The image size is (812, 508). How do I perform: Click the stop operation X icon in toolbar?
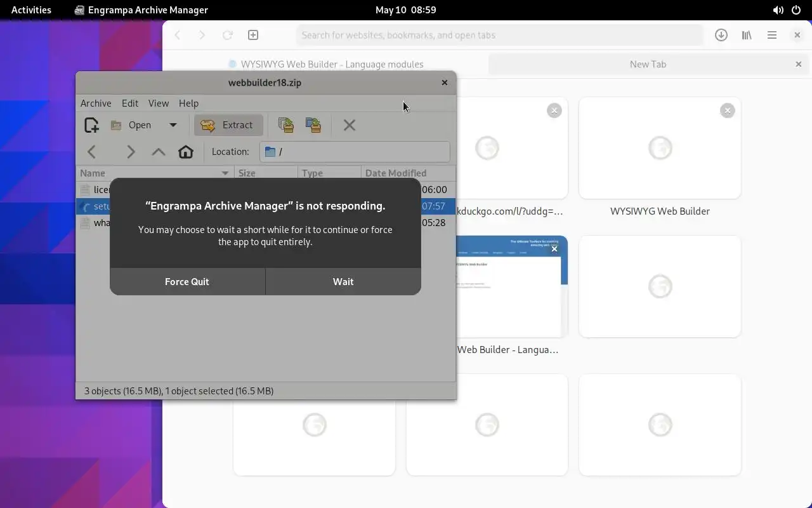(x=350, y=125)
